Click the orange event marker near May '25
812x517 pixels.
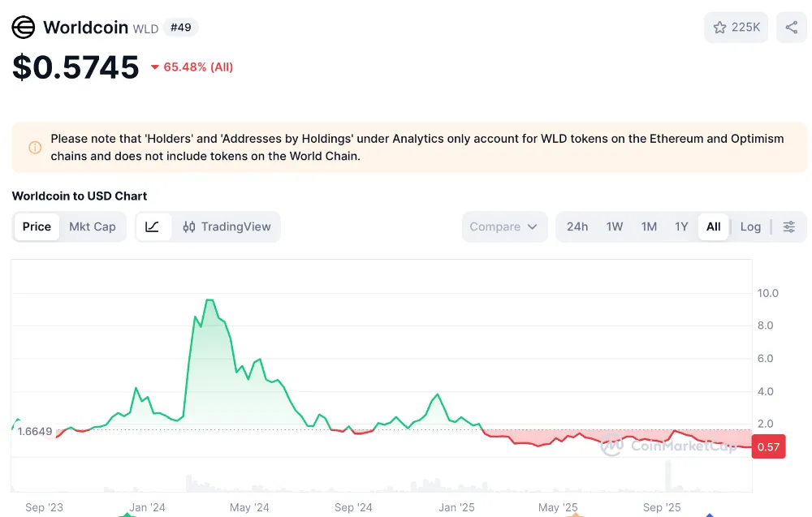click(x=574, y=514)
